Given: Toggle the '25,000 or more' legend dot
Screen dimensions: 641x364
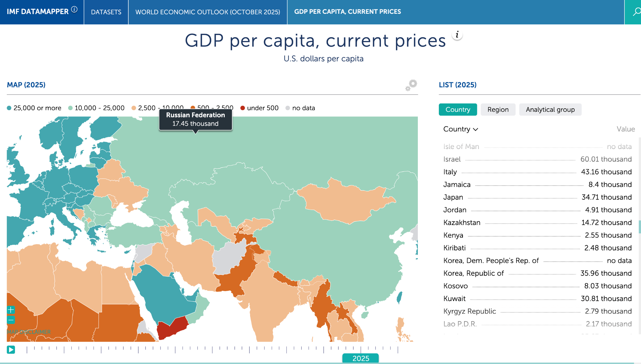Looking at the screenshot, I should (9, 108).
